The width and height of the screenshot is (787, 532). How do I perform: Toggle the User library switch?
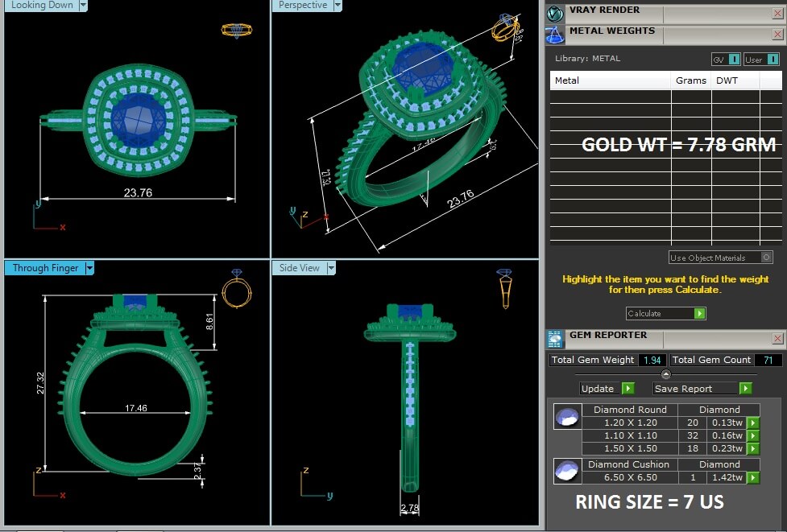[x=773, y=60]
